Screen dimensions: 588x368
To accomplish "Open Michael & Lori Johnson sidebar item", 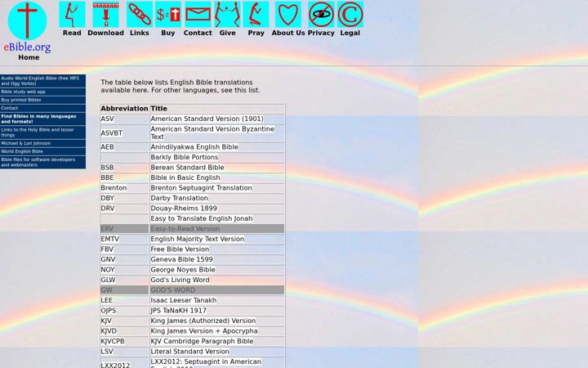I will (x=42, y=143).
